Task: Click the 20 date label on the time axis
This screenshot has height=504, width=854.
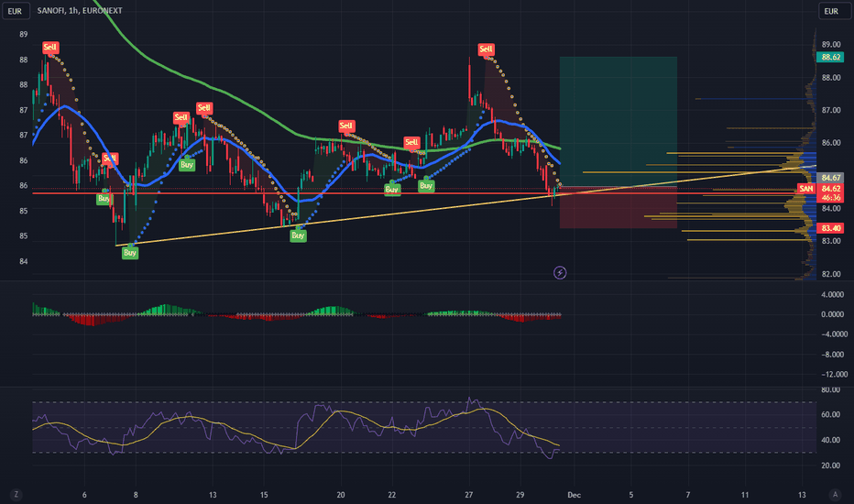Action: tap(340, 495)
